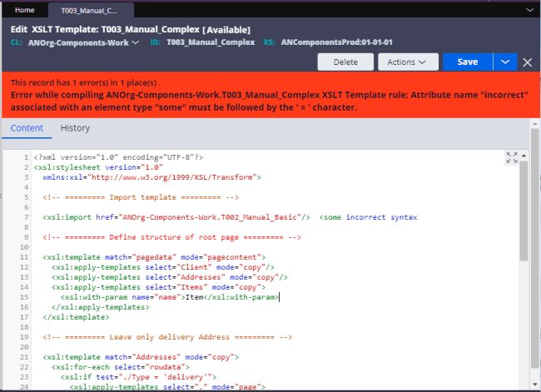Select the T003_Manual_C... tab
Screen dimensions: 541x392
tap(89, 11)
